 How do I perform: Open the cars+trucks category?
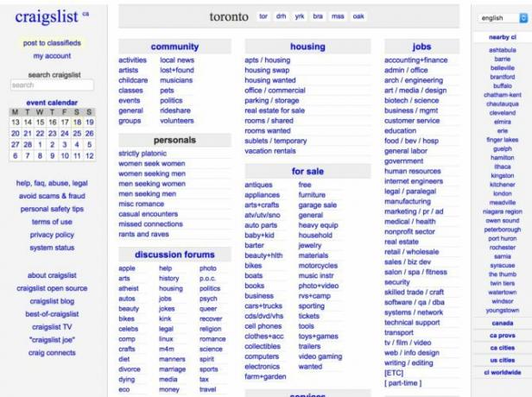(x=263, y=306)
